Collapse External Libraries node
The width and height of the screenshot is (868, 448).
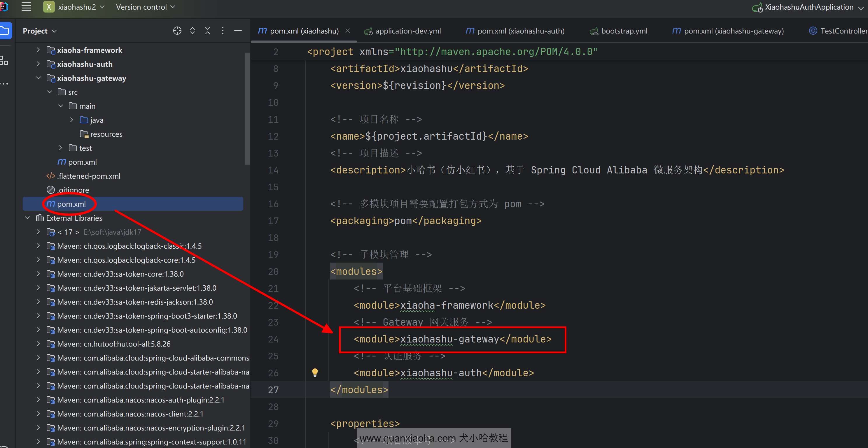pos(27,218)
